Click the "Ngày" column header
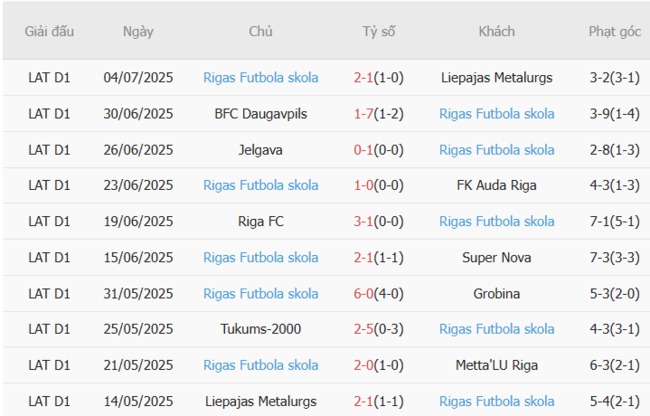 click(138, 31)
